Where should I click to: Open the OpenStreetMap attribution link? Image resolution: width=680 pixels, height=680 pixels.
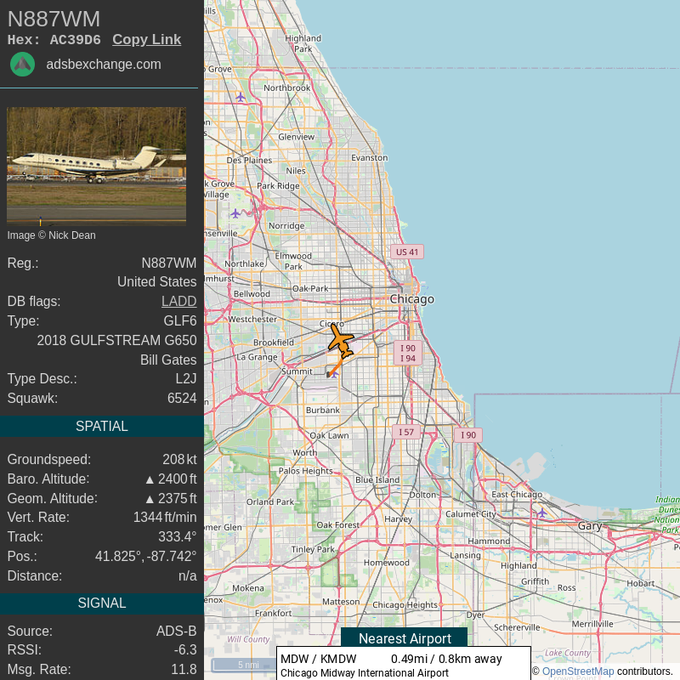[x=578, y=671]
